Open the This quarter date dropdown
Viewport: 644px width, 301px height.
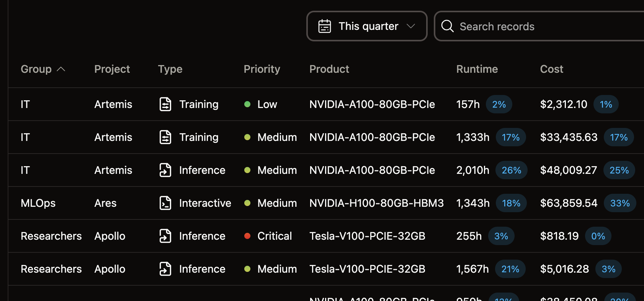(x=366, y=26)
